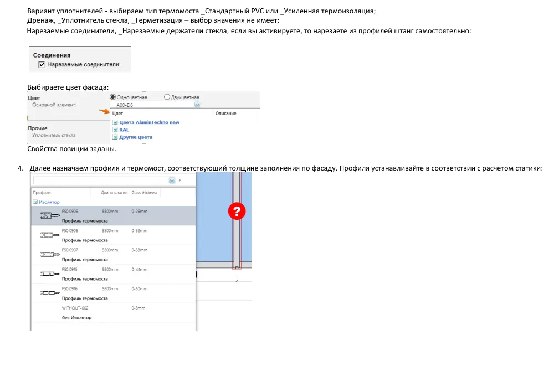This screenshot has height=392, width=554.
Task: Expand the Другие цвета group
Action: (115, 137)
